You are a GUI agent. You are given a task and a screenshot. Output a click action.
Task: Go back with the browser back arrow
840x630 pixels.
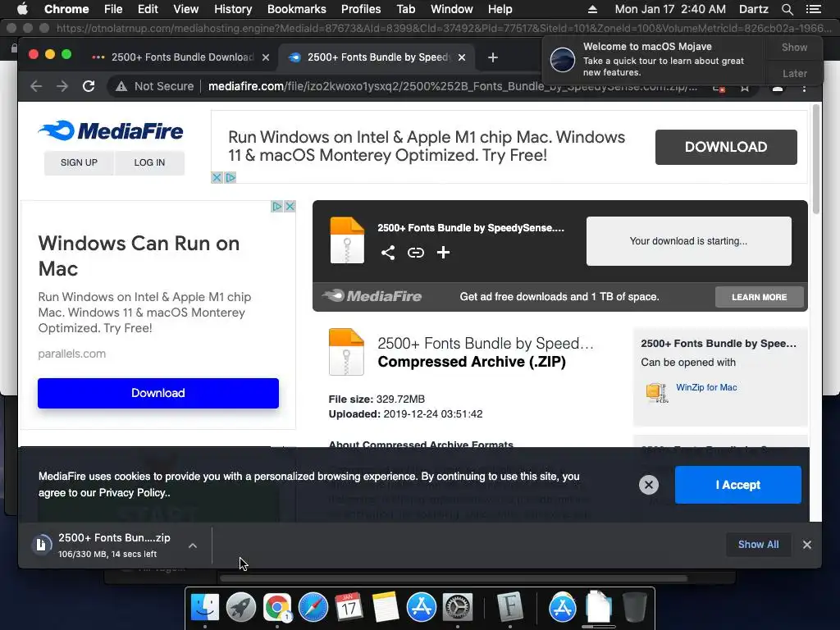pos(36,86)
